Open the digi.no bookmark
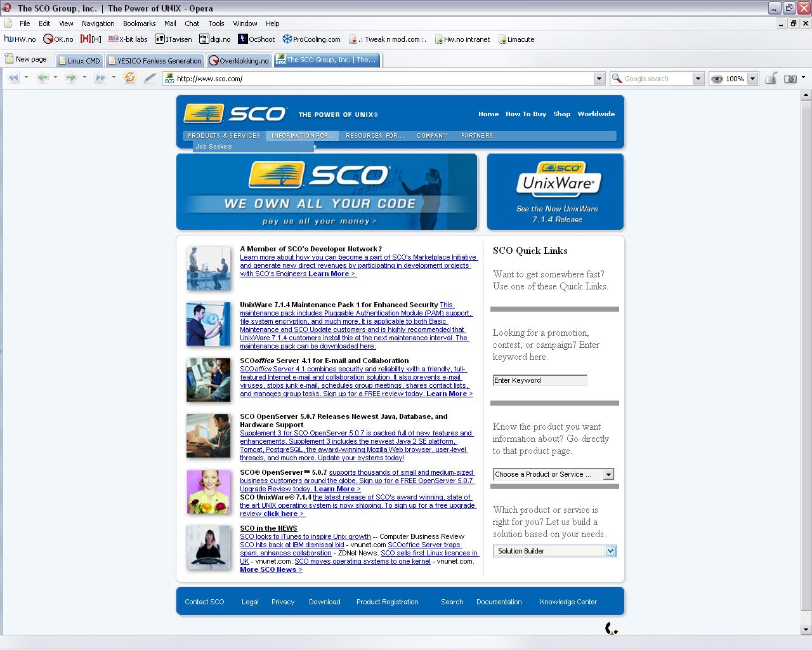Viewport: 812px width, 650px height. [215, 39]
